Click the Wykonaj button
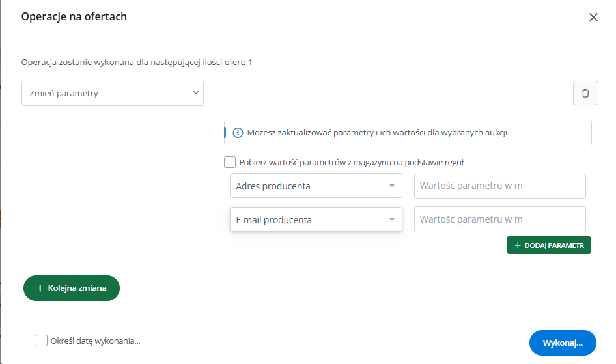The width and height of the screenshot is (616, 364). (x=563, y=343)
